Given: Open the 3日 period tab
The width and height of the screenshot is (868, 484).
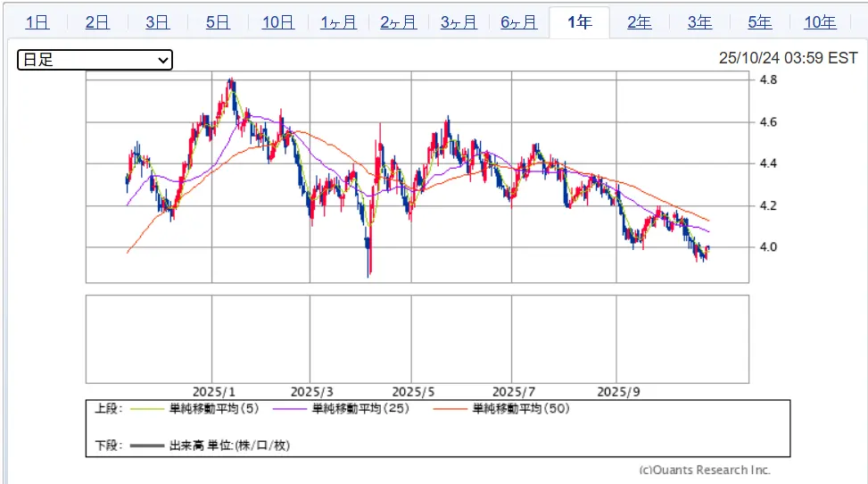Looking at the screenshot, I should (157, 22).
